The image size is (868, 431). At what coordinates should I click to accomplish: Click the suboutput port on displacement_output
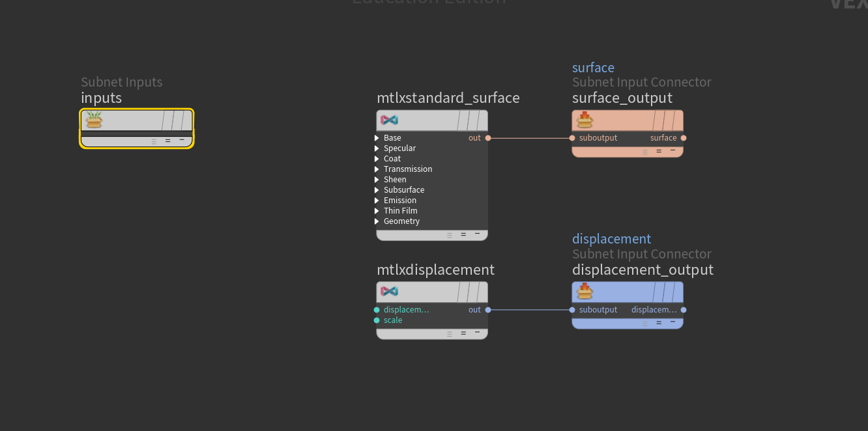[x=572, y=310]
